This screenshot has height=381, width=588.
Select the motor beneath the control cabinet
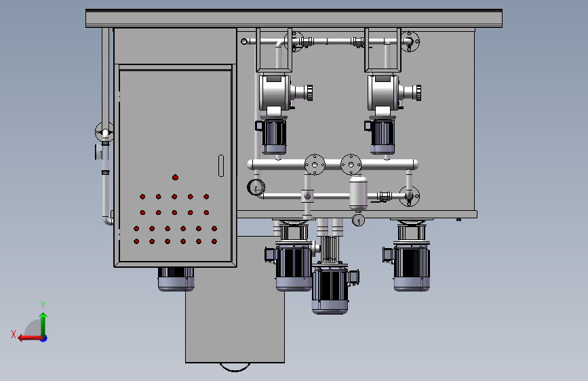(176, 279)
